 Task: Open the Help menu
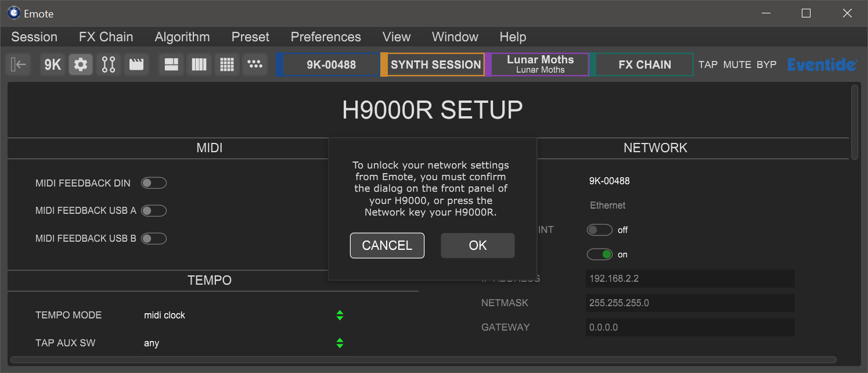coord(513,37)
